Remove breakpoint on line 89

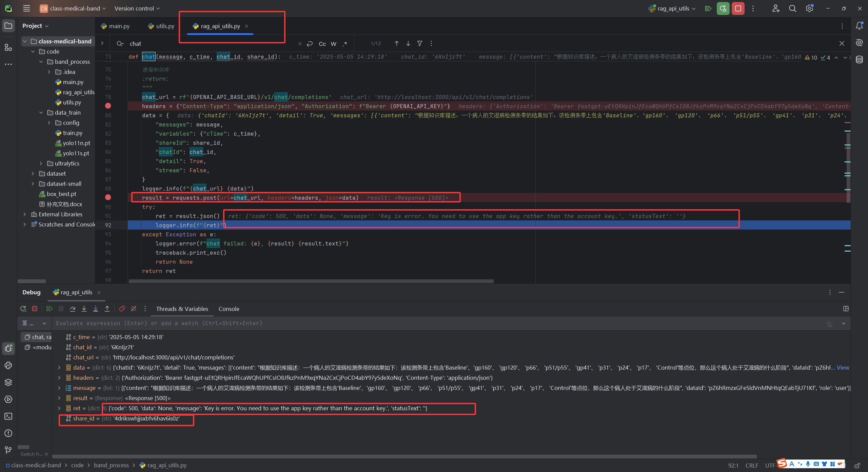click(x=108, y=197)
